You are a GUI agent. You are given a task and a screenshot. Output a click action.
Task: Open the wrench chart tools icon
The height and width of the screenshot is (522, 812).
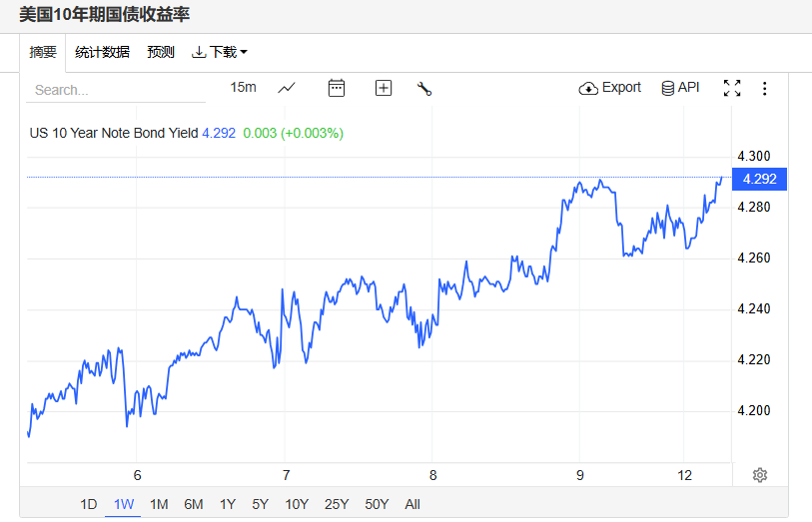click(424, 89)
